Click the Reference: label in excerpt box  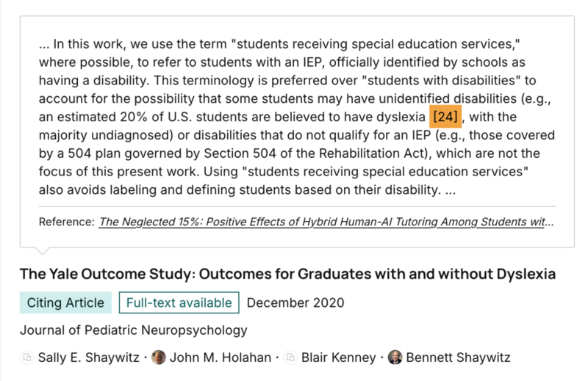[67, 222]
